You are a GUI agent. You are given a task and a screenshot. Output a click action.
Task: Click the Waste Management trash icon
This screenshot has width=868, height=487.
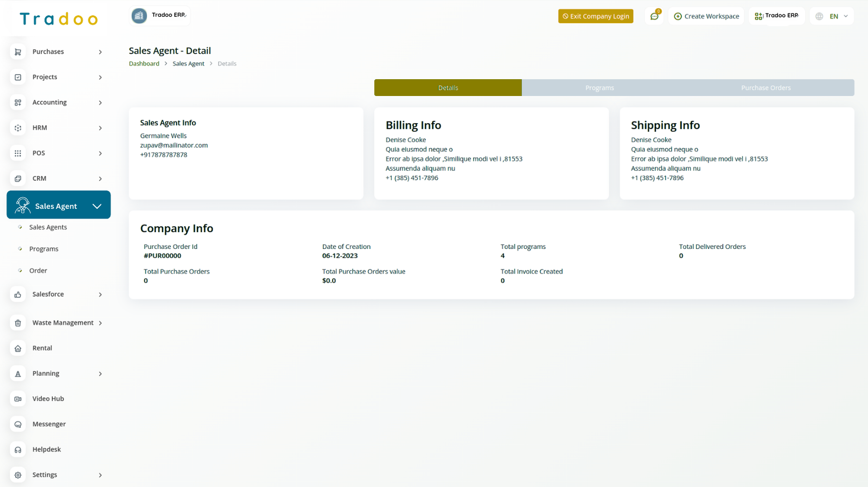(x=18, y=323)
